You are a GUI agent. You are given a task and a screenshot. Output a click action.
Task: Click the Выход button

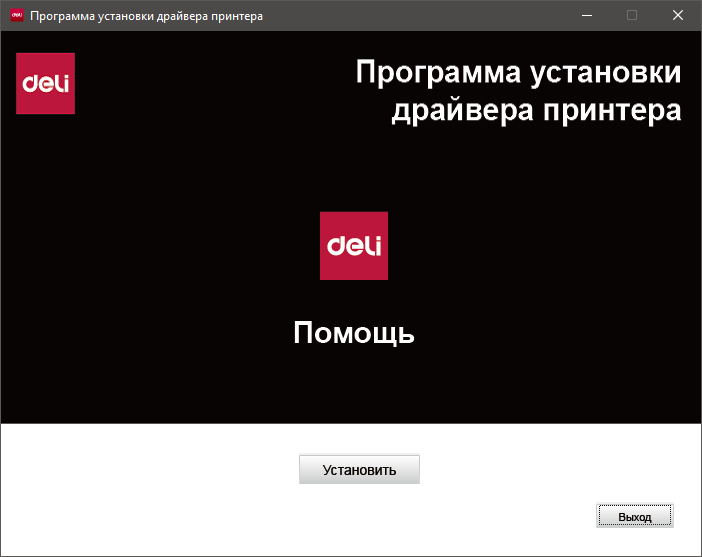click(634, 516)
